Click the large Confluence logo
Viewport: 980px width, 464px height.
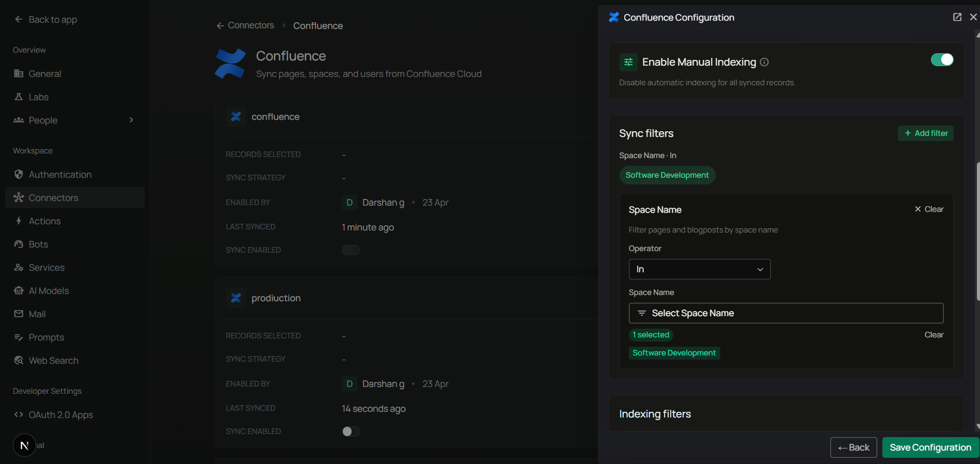click(x=230, y=64)
